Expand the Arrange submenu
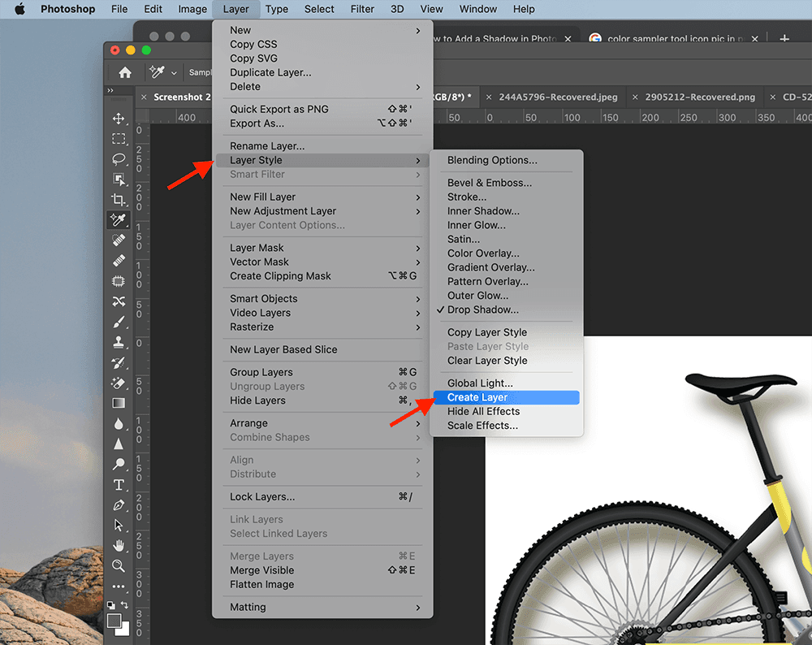The image size is (812, 645). 322,423
